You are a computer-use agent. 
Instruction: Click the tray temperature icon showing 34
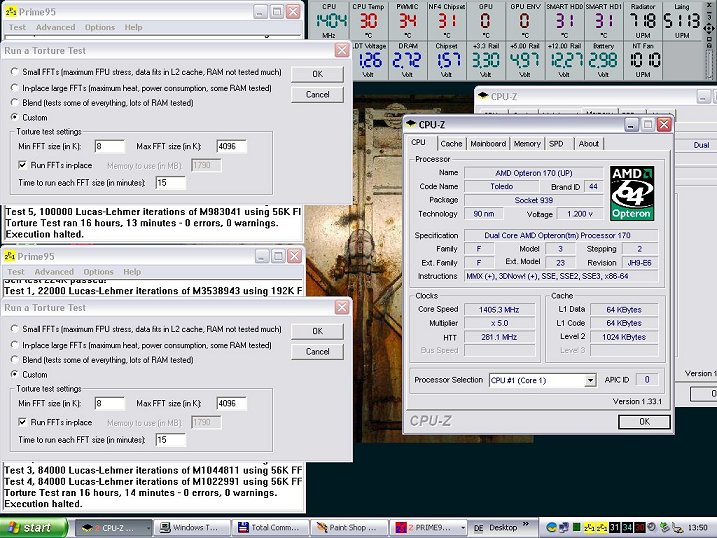click(627, 527)
